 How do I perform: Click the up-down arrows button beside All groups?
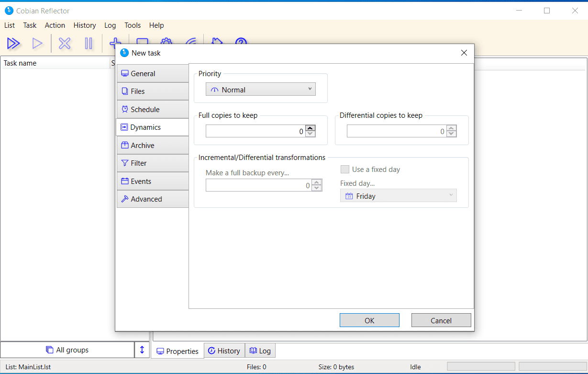click(142, 350)
